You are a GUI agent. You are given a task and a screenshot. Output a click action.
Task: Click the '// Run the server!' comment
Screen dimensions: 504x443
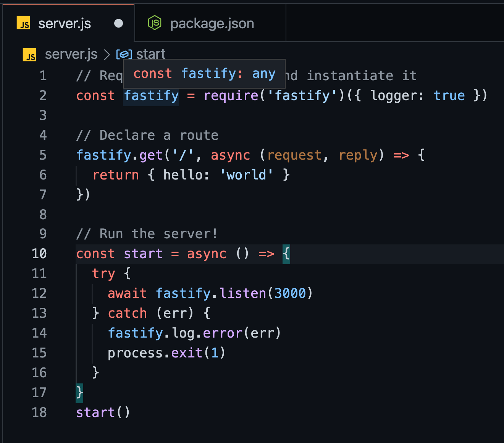(147, 234)
